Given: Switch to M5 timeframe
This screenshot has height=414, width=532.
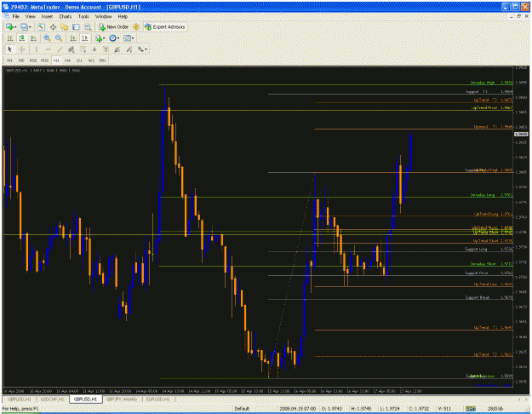Looking at the screenshot, I should 21,60.
